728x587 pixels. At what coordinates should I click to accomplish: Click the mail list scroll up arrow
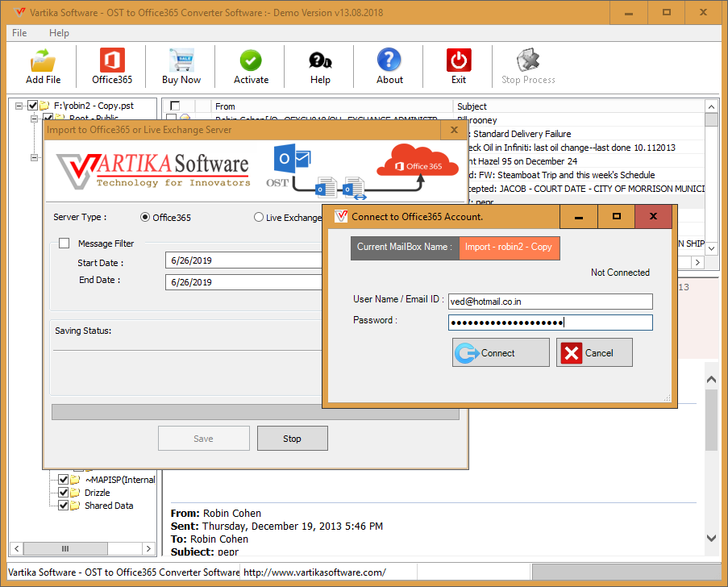tap(711, 106)
